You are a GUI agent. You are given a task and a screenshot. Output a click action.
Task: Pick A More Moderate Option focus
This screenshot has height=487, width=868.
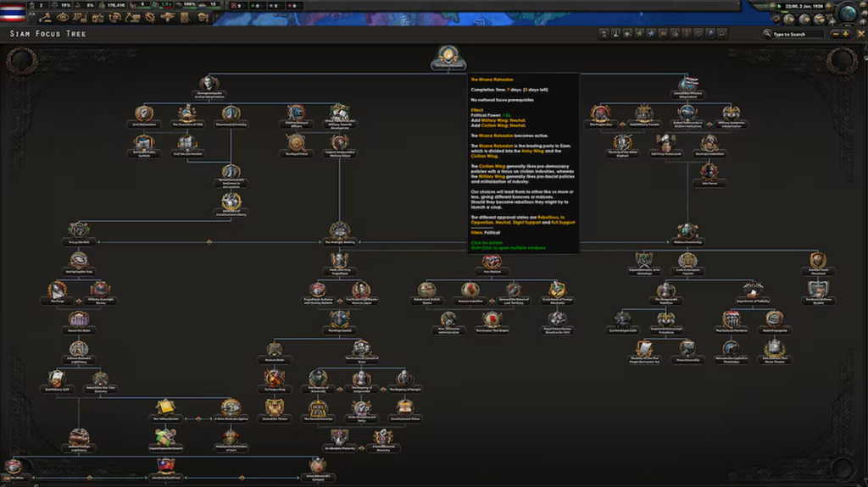click(231, 410)
